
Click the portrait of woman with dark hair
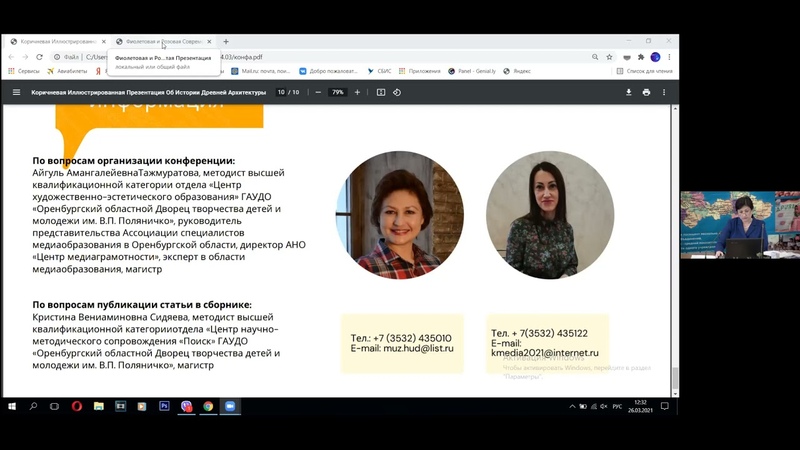pyautogui.click(x=549, y=215)
